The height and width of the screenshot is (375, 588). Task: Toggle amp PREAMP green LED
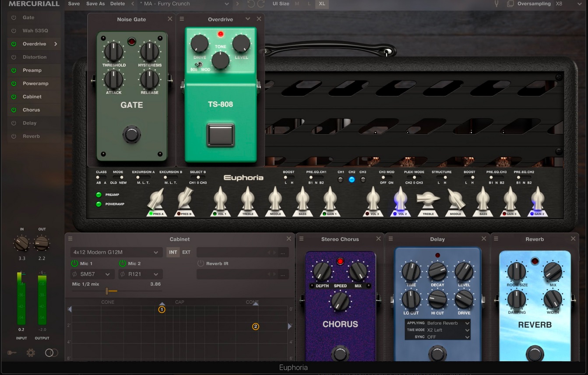coord(99,195)
